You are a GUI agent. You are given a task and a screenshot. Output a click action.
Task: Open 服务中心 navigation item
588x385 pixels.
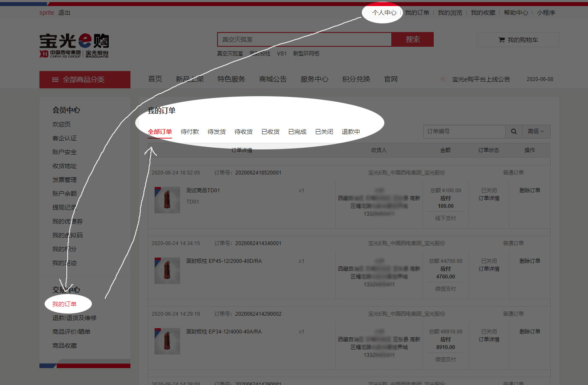(x=315, y=79)
